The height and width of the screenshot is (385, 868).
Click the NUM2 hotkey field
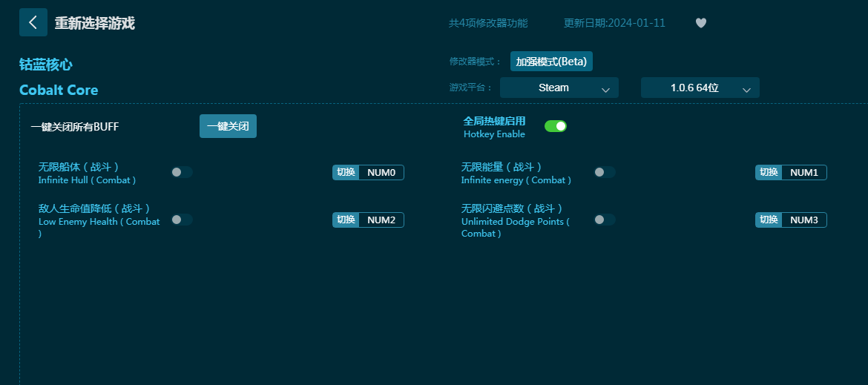click(381, 220)
